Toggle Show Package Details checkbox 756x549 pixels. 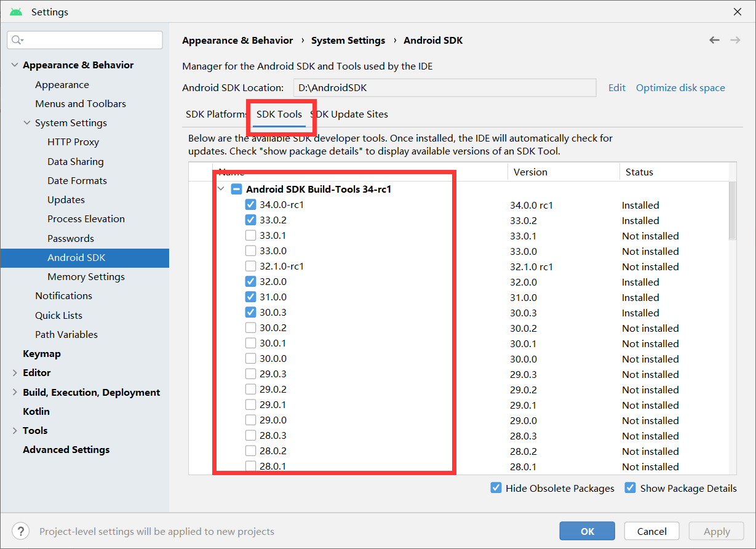pyautogui.click(x=630, y=488)
